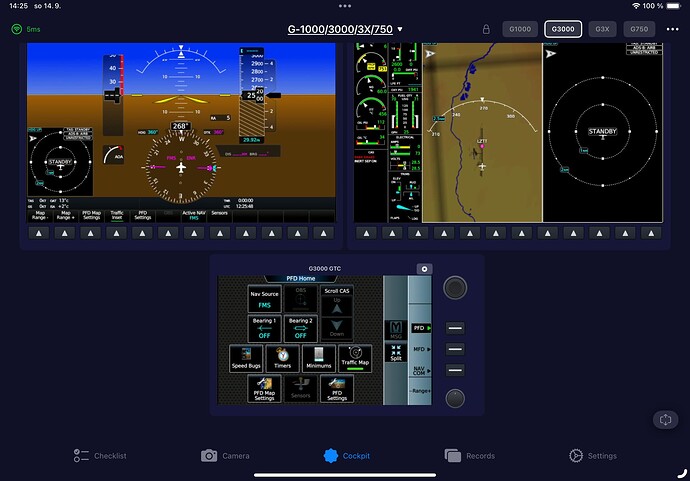Toggle Bearing 1 pointer on GTC

coord(264,328)
